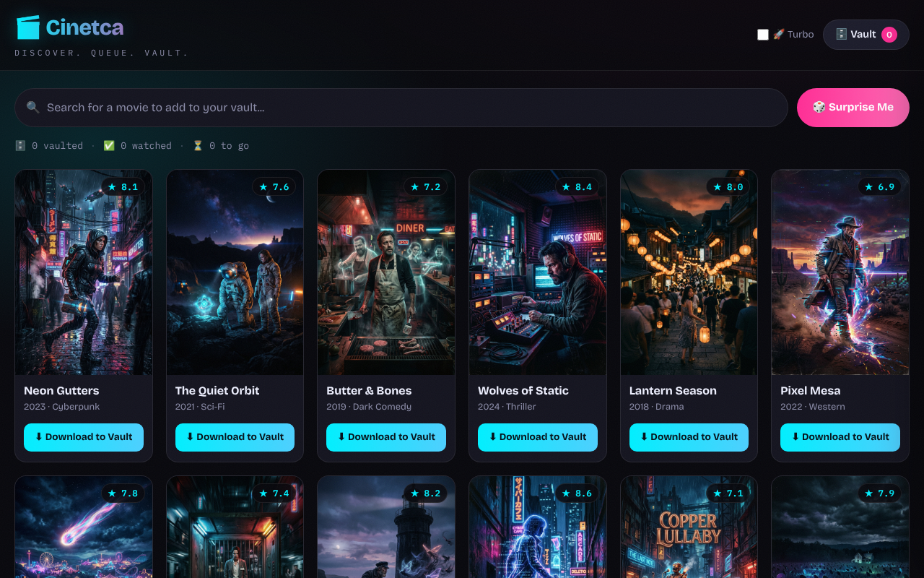Click the 6.9 star rating badge
Viewport: 924px width, 578px height.
pos(879,187)
